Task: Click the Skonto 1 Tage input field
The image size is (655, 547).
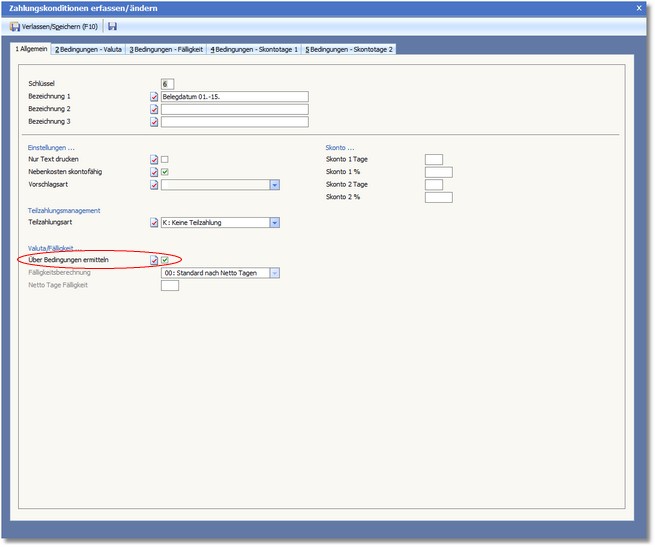Action: (433, 159)
